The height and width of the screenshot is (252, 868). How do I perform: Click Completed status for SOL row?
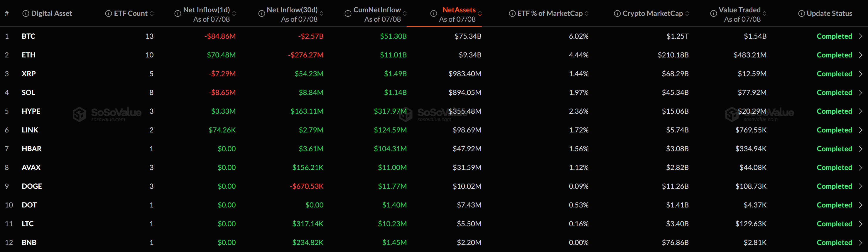coord(834,93)
